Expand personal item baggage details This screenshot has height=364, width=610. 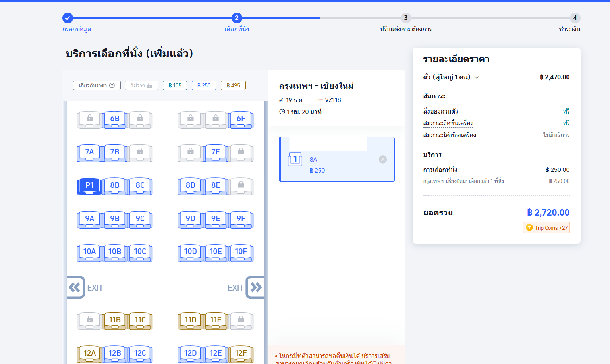point(440,112)
